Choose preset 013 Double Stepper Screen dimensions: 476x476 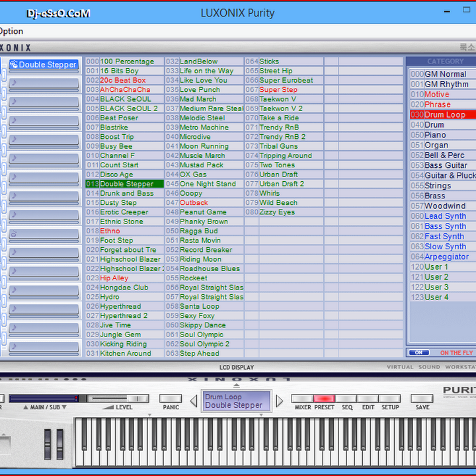[x=124, y=184]
